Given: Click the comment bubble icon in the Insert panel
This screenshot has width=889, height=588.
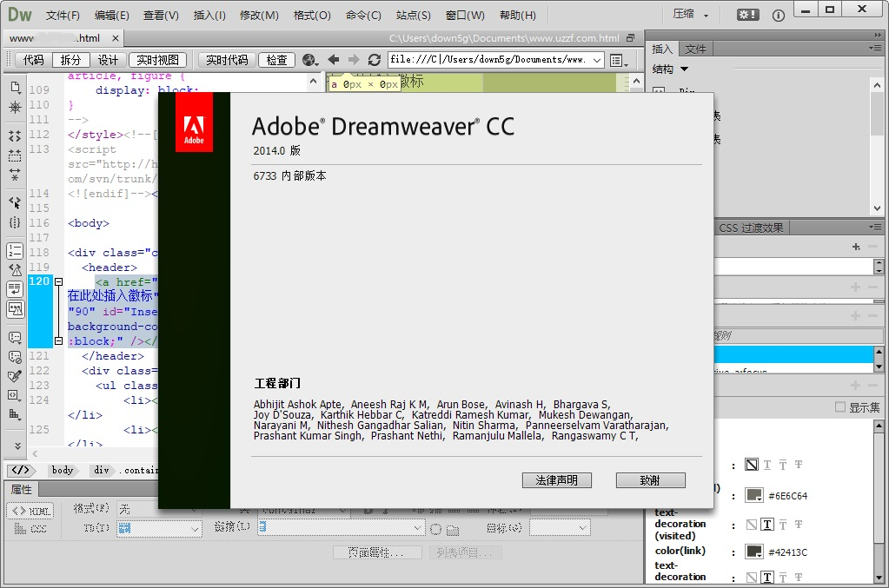Looking at the screenshot, I should point(14,336).
